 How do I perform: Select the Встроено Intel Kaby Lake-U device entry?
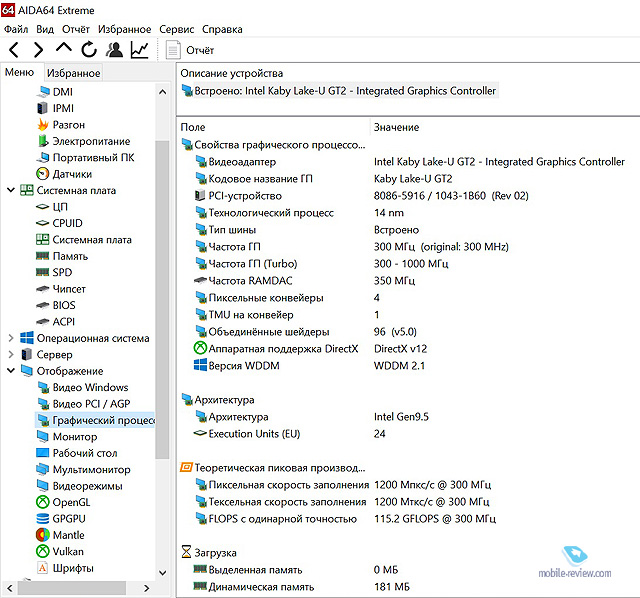(339, 91)
